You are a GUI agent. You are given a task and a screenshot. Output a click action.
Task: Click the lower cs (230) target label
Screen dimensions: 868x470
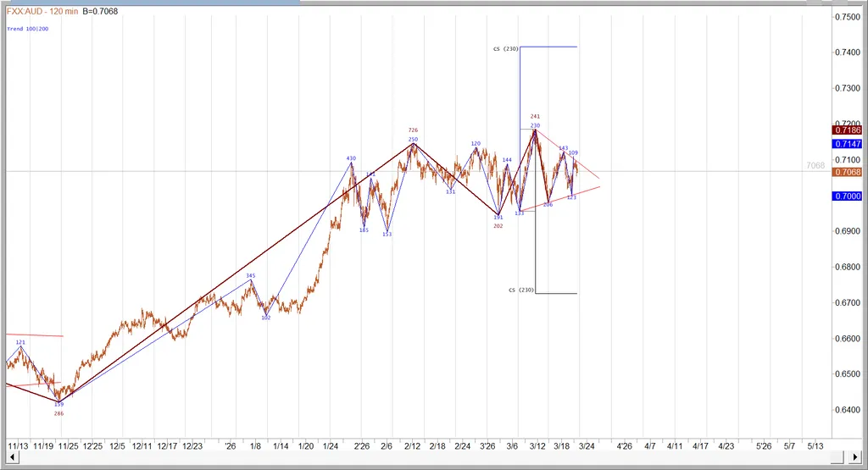pyautogui.click(x=520, y=290)
